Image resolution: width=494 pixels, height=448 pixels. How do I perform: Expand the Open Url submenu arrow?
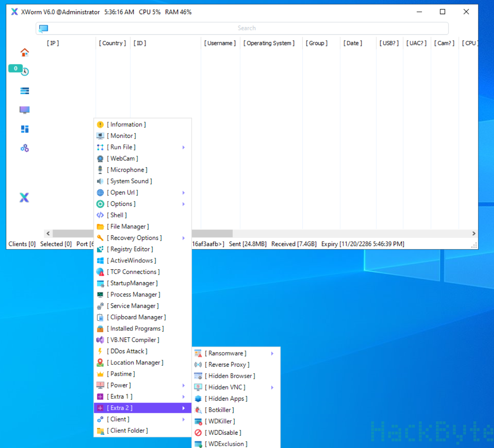pos(184,193)
